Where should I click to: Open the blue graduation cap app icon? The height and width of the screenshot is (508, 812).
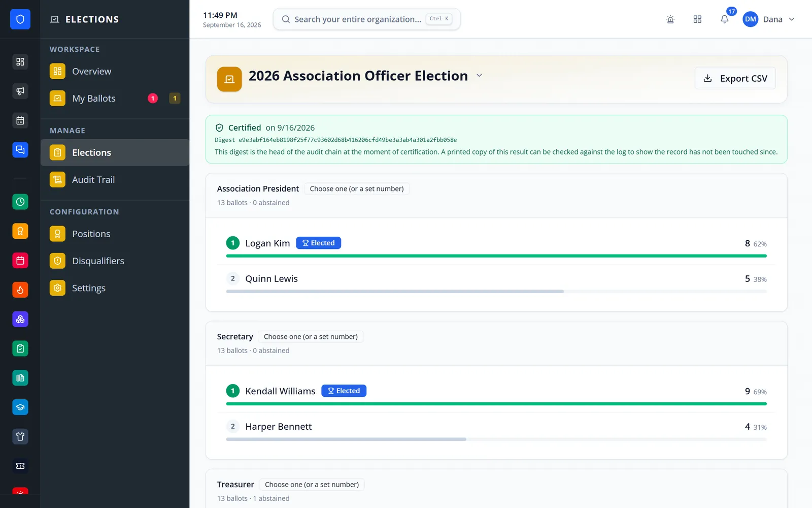[x=20, y=407]
